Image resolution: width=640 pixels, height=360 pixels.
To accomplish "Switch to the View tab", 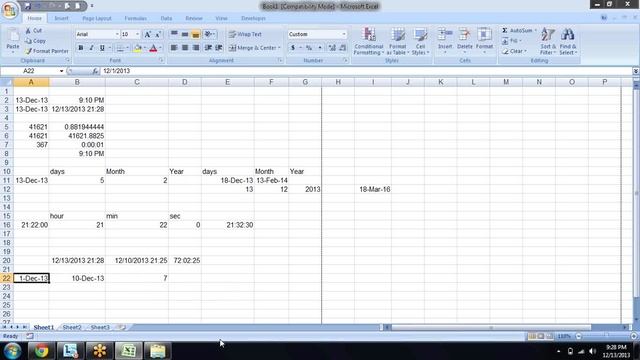I will click(x=221, y=18).
